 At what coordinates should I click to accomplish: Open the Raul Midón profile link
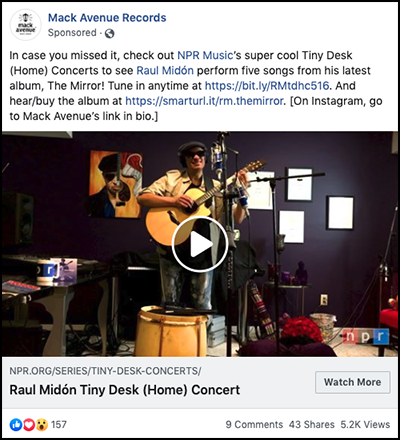pyautogui.click(x=165, y=71)
